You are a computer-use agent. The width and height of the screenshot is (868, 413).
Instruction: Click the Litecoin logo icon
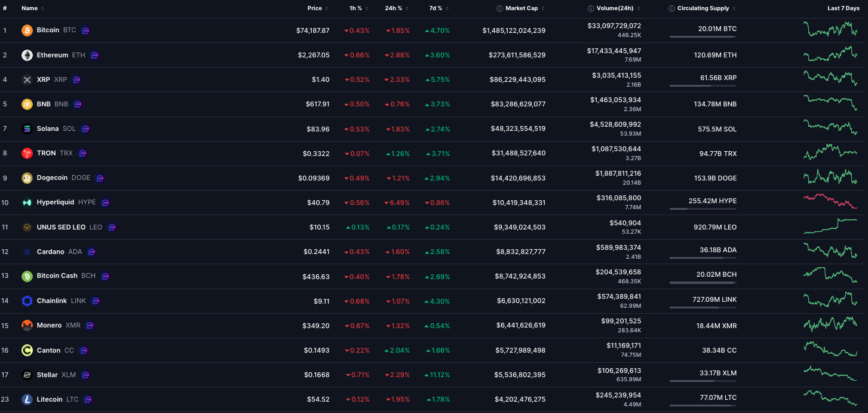point(27,399)
